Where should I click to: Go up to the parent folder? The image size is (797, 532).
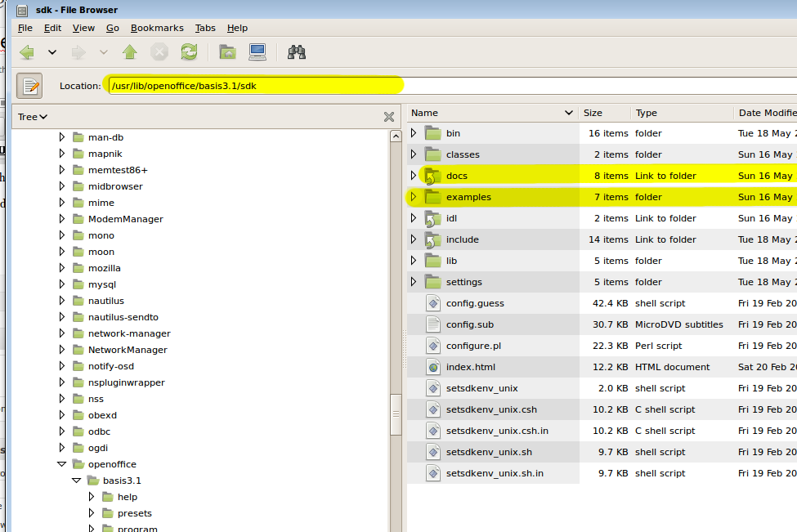(x=130, y=51)
